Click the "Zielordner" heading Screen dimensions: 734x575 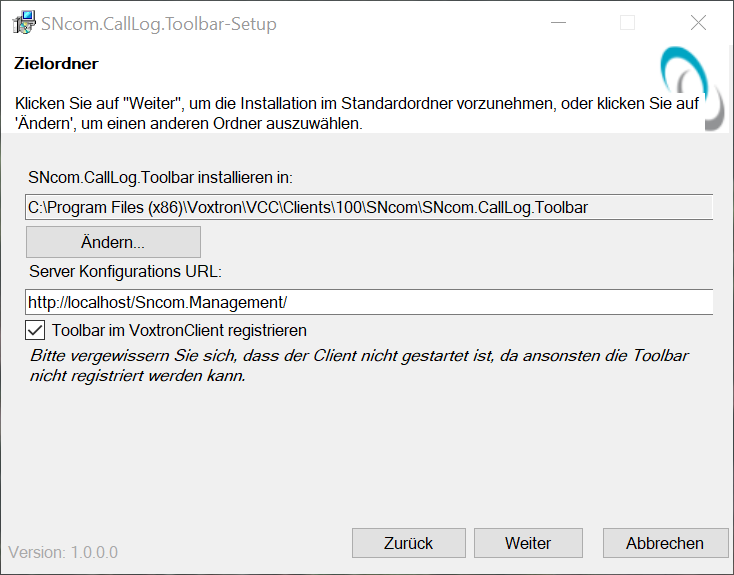click(x=56, y=64)
